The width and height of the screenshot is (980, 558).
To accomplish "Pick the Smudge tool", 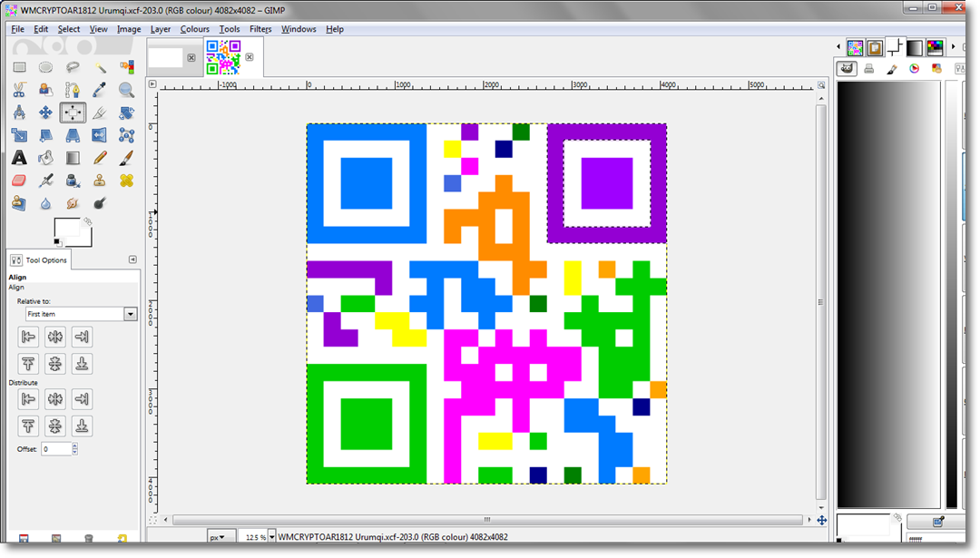I will [73, 203].
